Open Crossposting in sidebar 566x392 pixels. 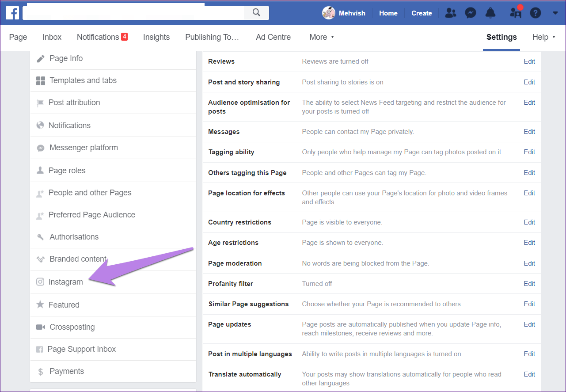tap(113, 327)
